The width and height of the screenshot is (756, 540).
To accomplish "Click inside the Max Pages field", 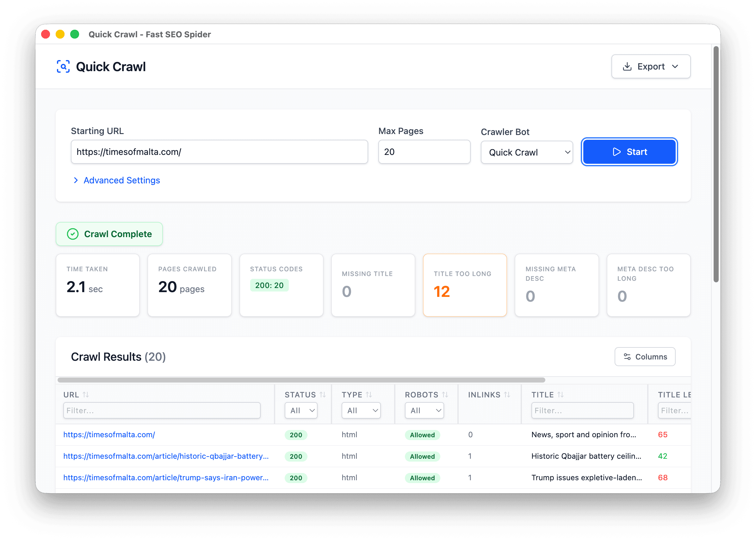I will pos(424,152).
